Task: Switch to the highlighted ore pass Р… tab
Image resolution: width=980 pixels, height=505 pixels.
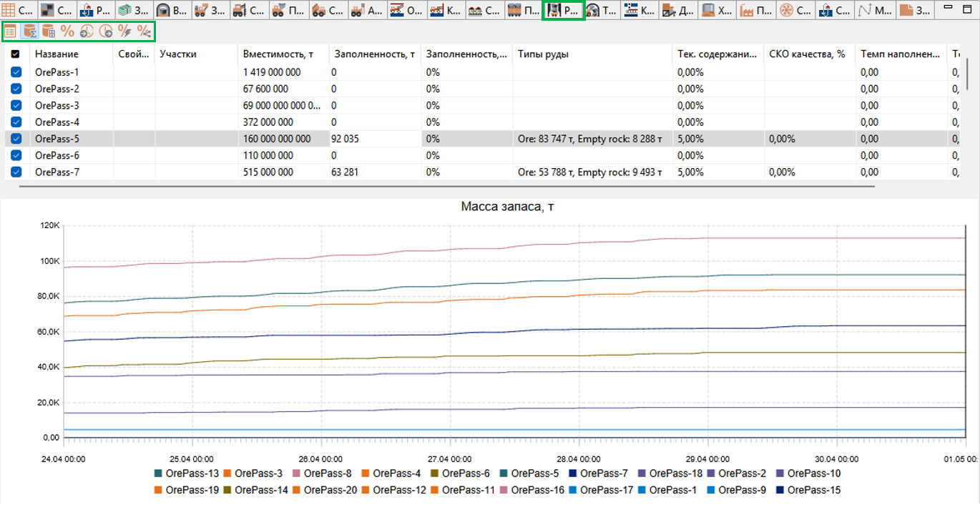Action: coord(564,11)
